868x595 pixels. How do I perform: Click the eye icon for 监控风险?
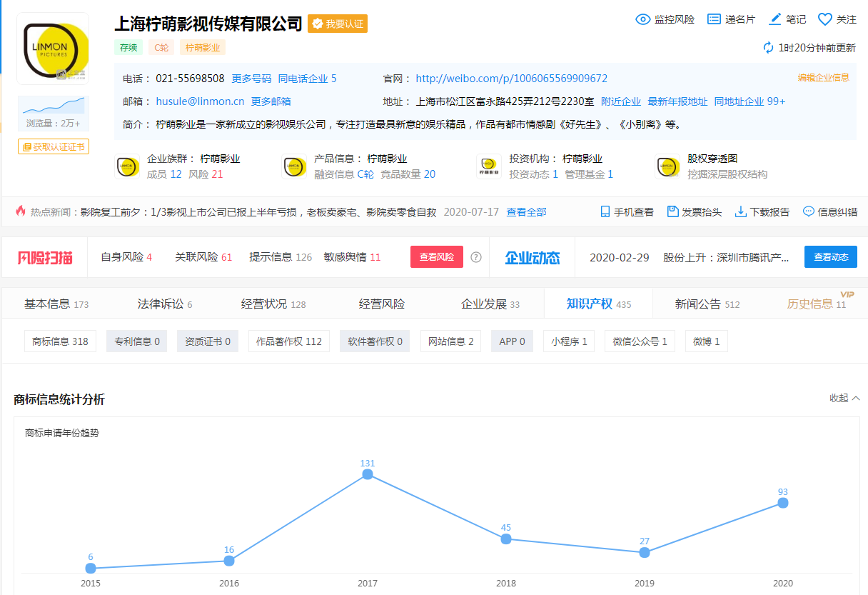pyautogui.click(x=642, y=19)
